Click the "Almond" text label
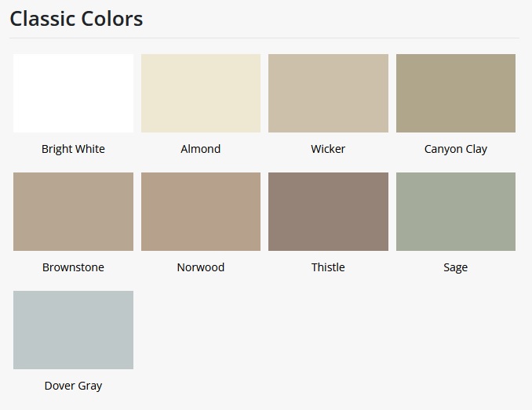 point(201,149)
